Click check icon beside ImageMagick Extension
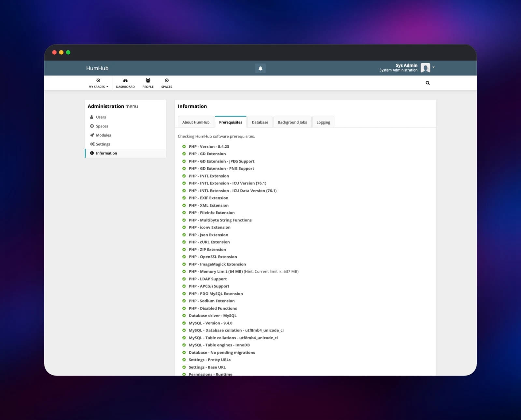Viewport: 521px width, 420px height. click(184, 264)
